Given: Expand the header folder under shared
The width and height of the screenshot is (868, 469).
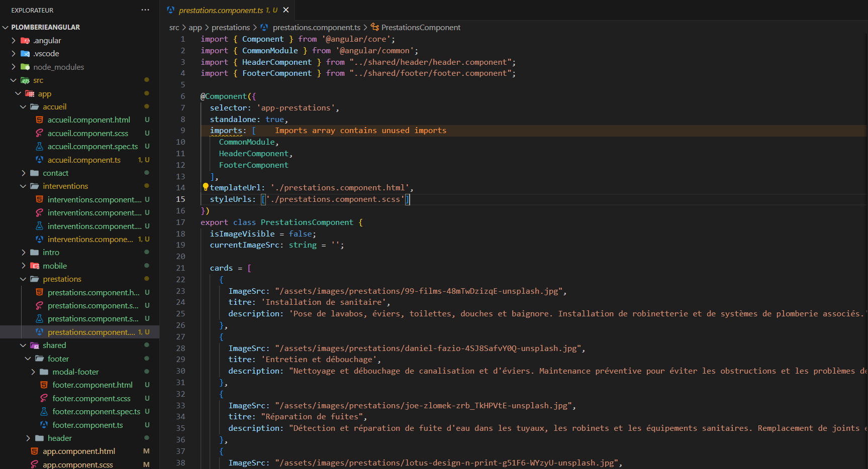Looking at the screenshot, I should click(x=28, y=438).
